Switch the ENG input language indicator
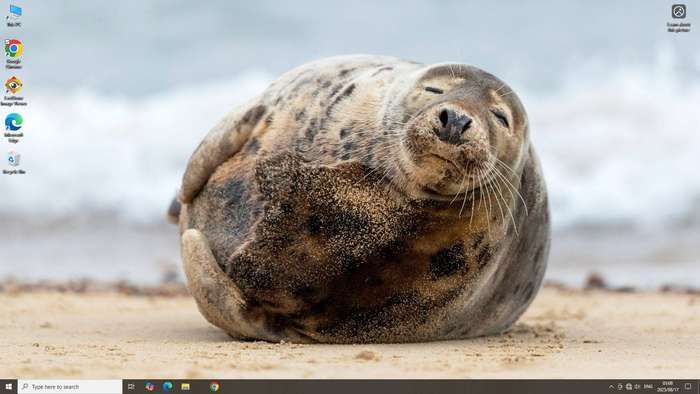This screenshot has width=700, height=394. pos(649,386)
